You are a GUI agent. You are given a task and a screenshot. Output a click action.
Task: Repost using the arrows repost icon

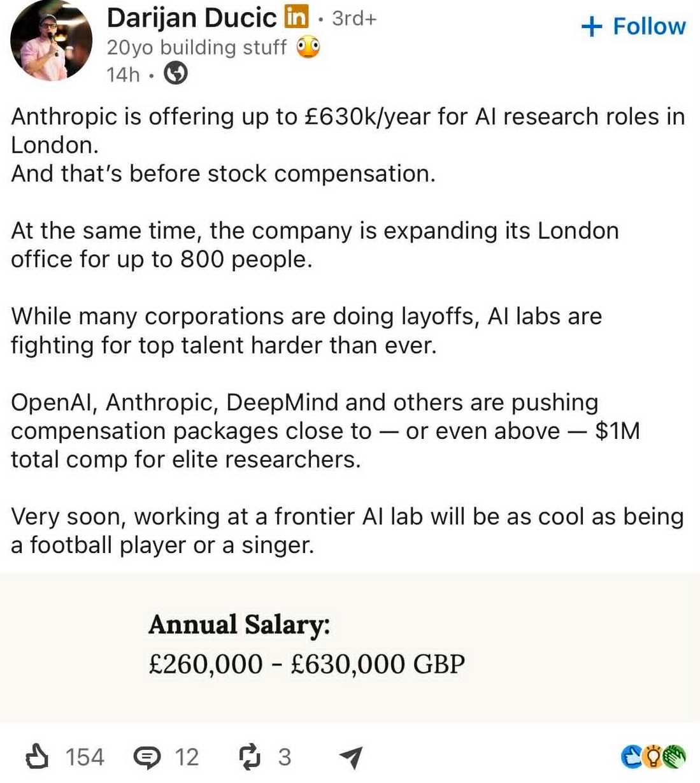pyautogui.click(x=250, y=756)
